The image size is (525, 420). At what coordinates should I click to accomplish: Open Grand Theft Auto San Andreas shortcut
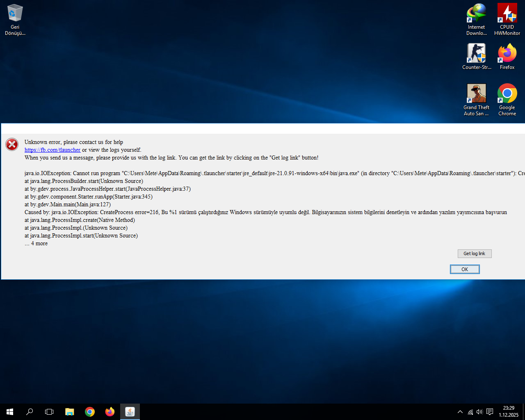(476, 100)
